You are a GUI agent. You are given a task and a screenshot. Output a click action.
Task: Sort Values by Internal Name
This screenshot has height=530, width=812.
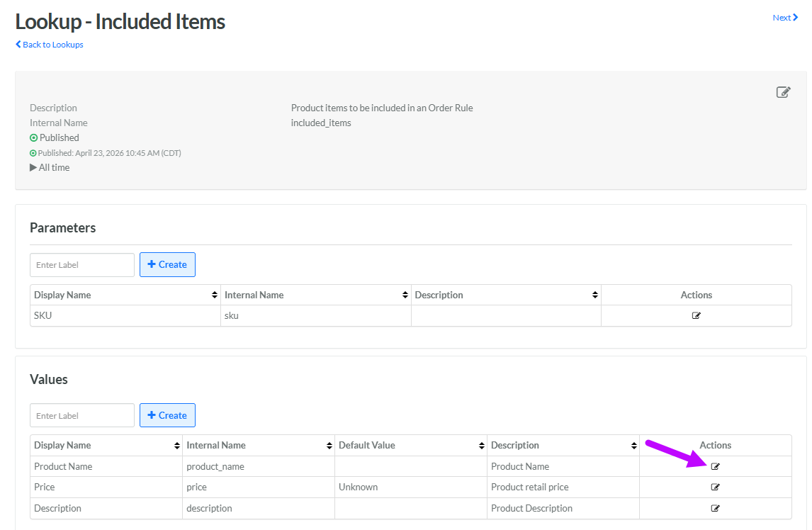point(329,446)
